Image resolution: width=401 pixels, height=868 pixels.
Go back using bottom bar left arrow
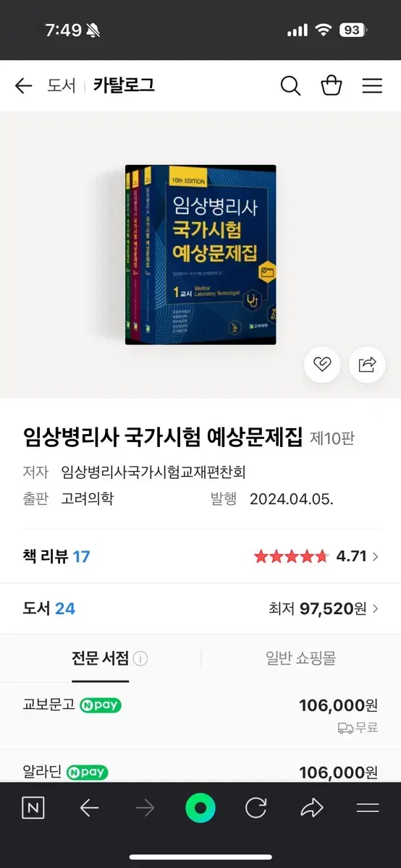89,808
